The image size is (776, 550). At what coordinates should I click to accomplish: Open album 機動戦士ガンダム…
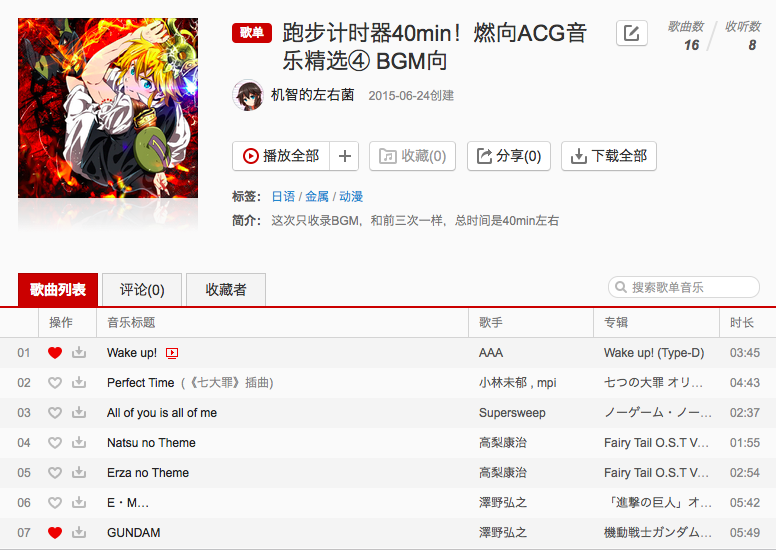[x=658, y=533]
